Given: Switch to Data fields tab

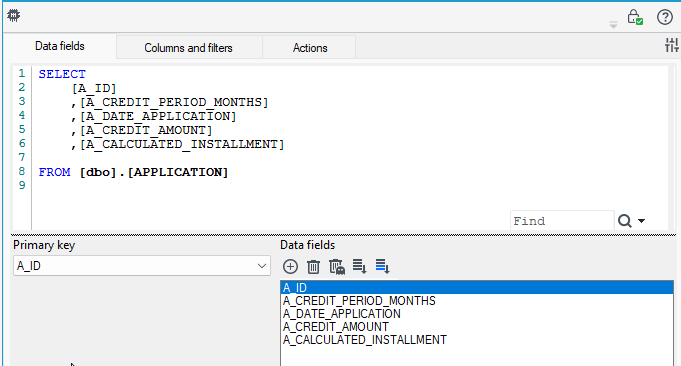Looking at the screenshot, I should 60,46.
